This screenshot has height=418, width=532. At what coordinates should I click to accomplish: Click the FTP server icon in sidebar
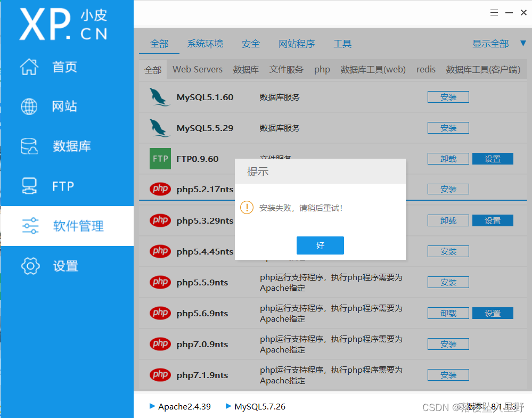(x=29, y=186)
